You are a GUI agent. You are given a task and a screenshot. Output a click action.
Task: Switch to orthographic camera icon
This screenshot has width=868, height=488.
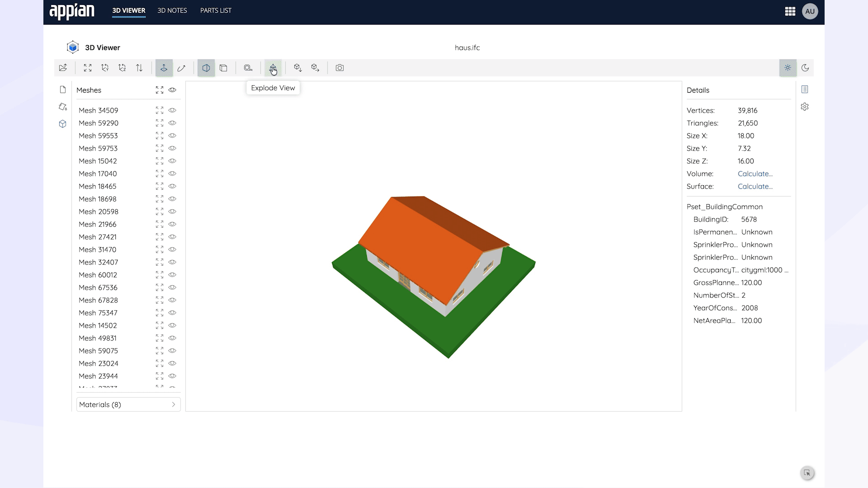pos(223,68)
